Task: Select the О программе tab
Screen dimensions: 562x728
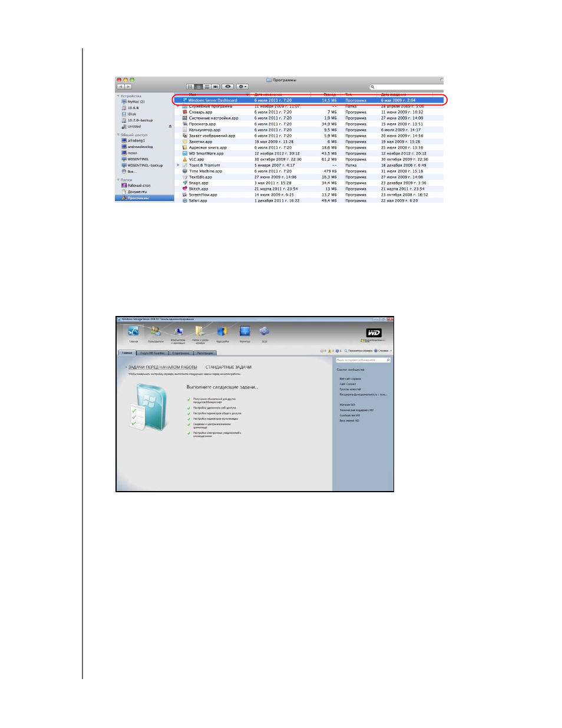Action: [x=181, y=353]
